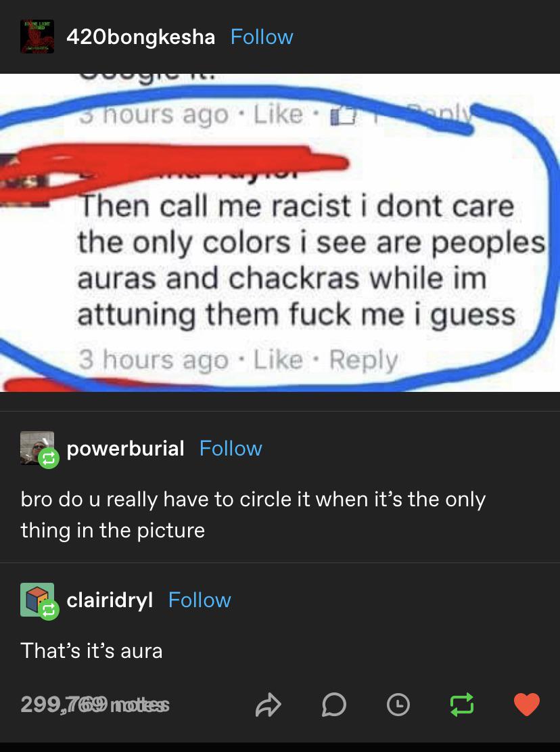Follow 420bongkesha
The image size is (560, 752).
click(x=262, y=37)
